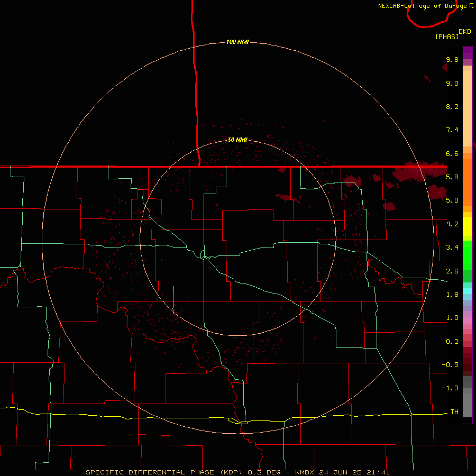Click the -1.3 value on the color scale
476x476 pixels.
tap(450, 388)
